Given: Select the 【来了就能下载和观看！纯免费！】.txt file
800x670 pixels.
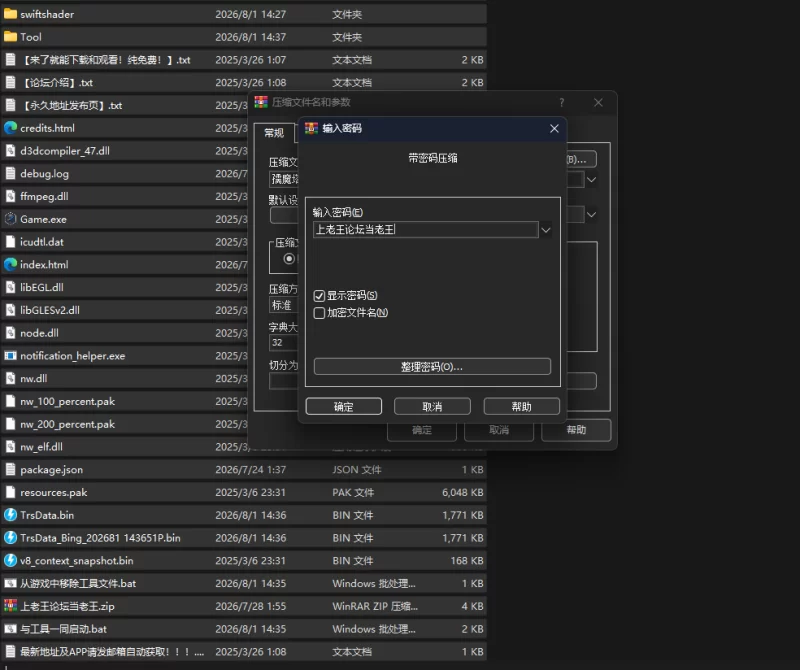Looking at the screenshot, I should pos(106,60).
